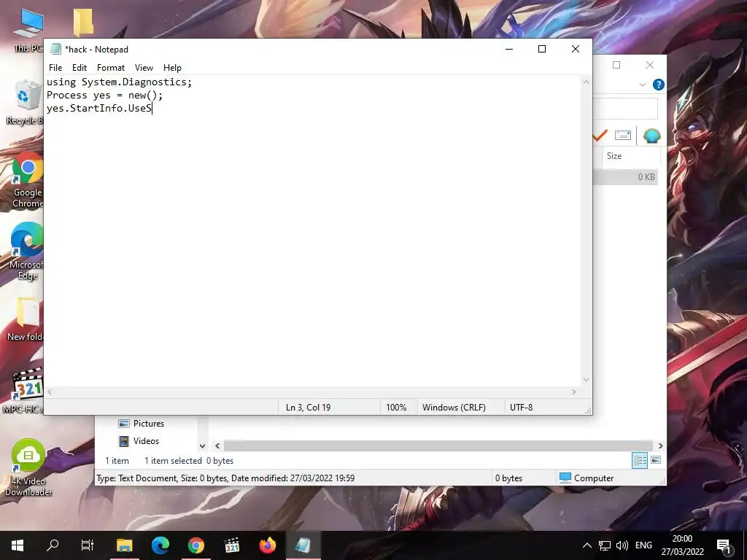Close the hack Notepad window
Screen dimensions: 747x560
pyautogui.click(x=576, y=49)
